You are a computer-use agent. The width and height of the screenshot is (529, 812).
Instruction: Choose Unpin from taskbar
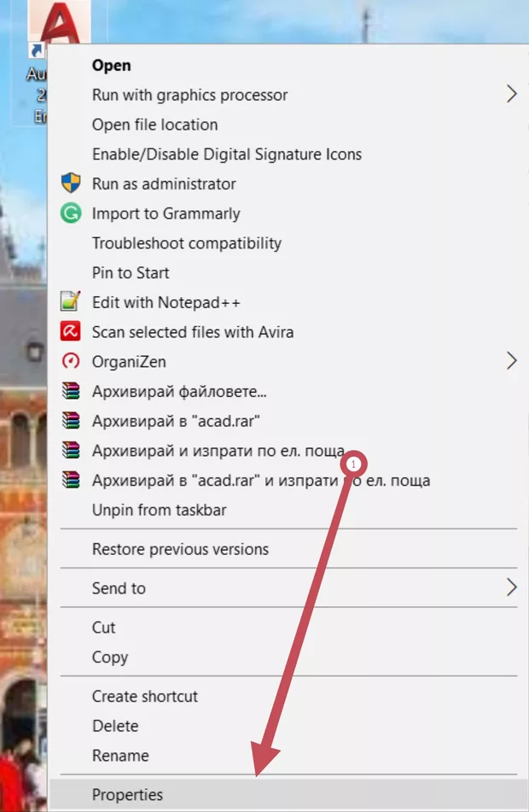tap(159, 510)
